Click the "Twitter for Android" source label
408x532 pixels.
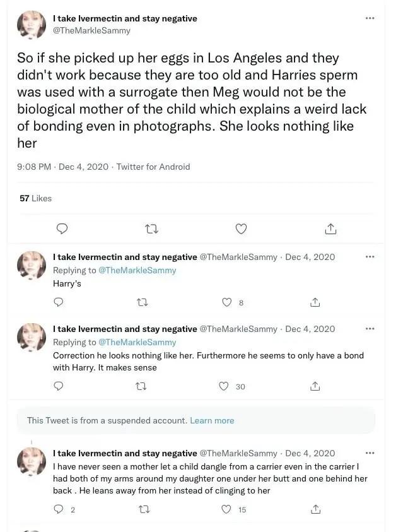tap(153, 167)
